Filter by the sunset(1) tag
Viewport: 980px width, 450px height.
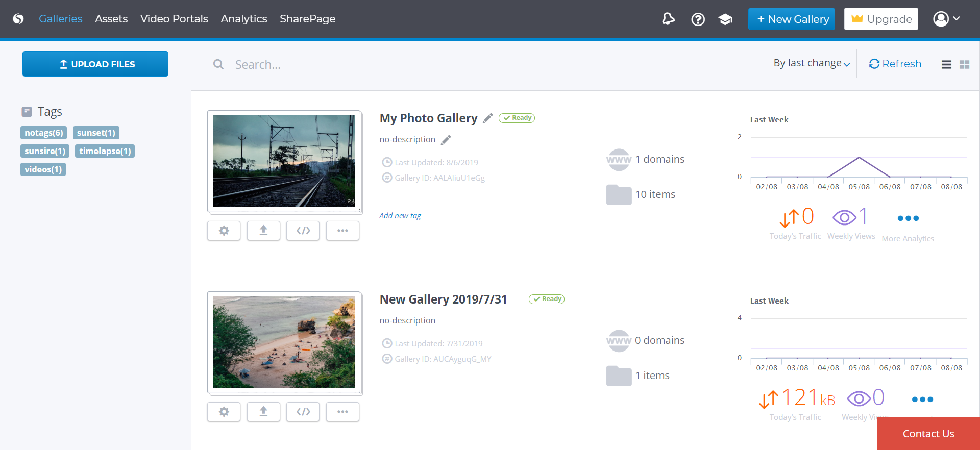(x=96, y=133)
